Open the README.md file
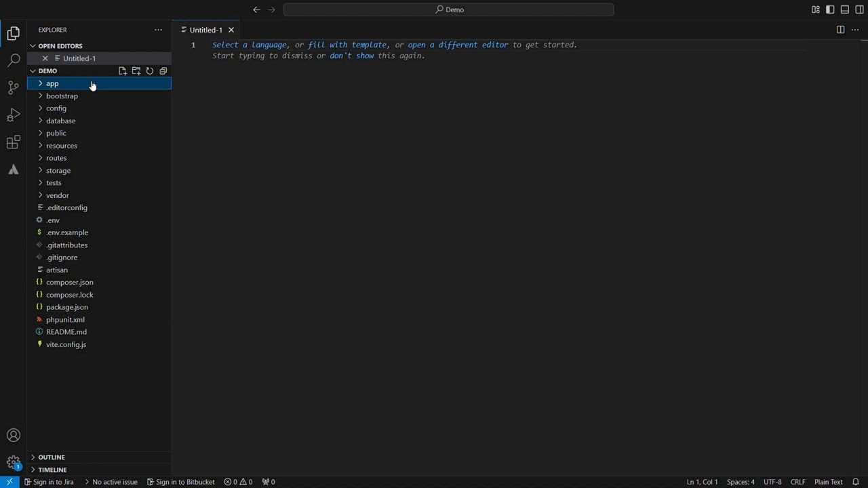 pyautogui.click(x=99, y=332)
